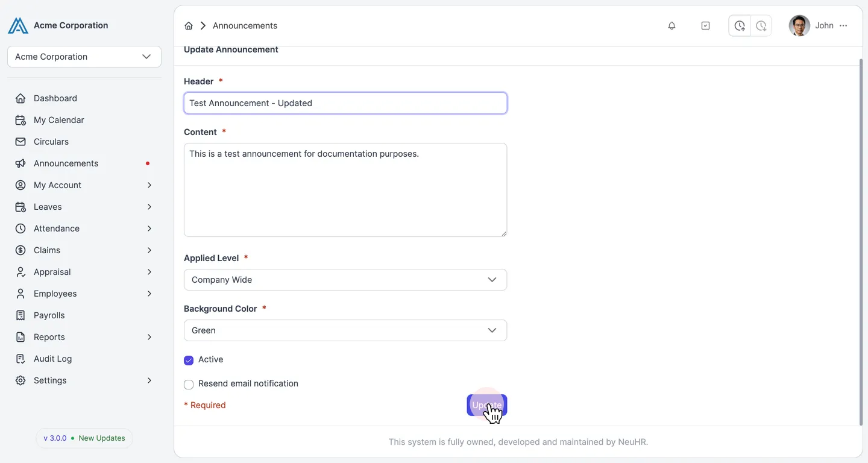Click the Acme Corporation sidebar title
The image size is (868, 463).
(x=71, y=25)
